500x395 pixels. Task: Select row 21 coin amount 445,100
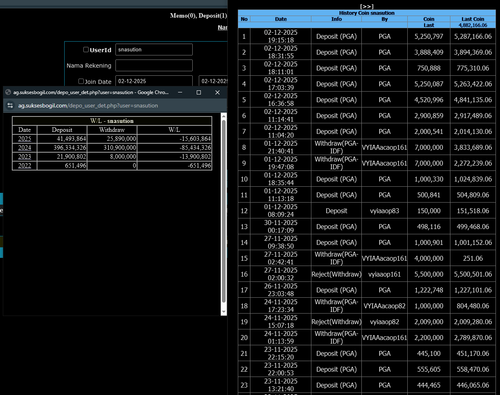429,353
